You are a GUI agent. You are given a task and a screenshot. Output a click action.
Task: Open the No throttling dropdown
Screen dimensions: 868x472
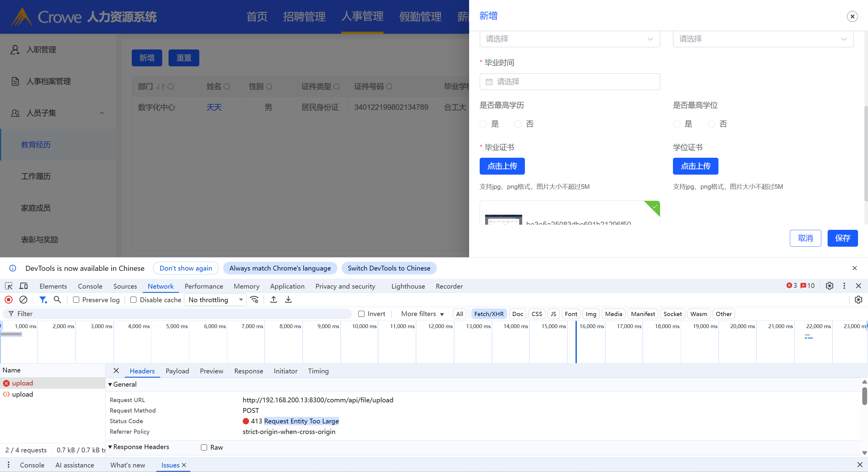point(215,300)
